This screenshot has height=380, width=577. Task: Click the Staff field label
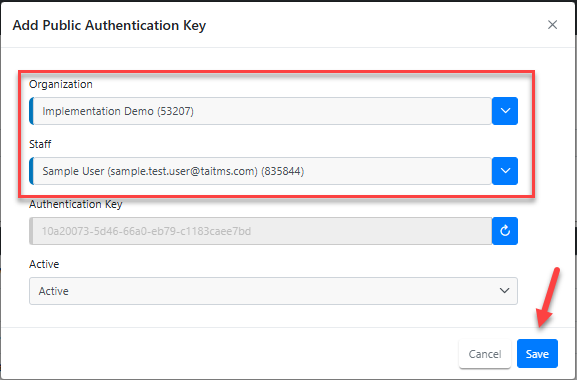(40, 144)
